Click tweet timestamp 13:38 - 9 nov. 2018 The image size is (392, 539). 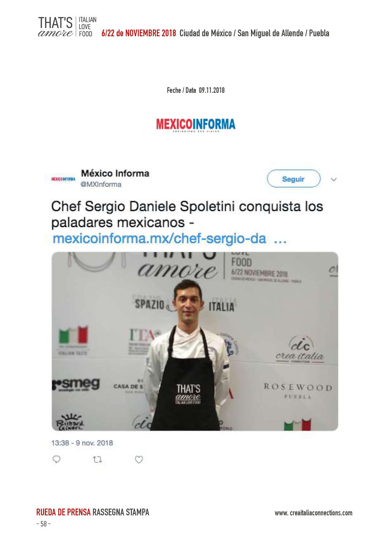[82, 443]
